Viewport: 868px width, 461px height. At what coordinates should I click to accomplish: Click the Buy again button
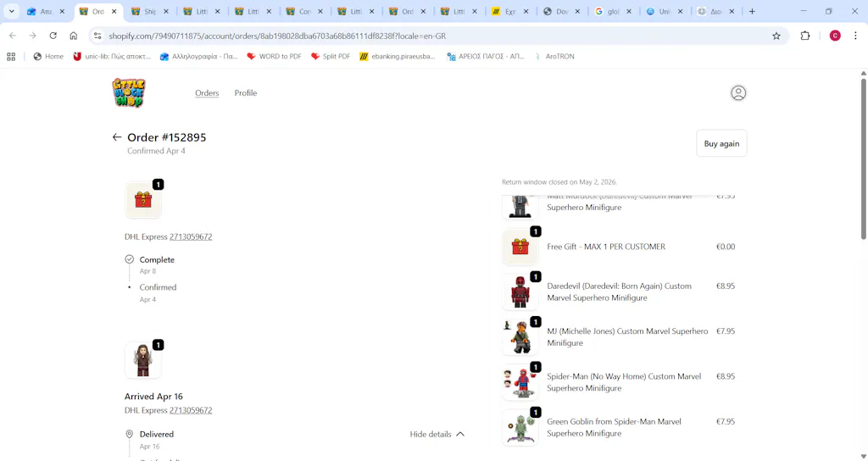coord(721,143)
